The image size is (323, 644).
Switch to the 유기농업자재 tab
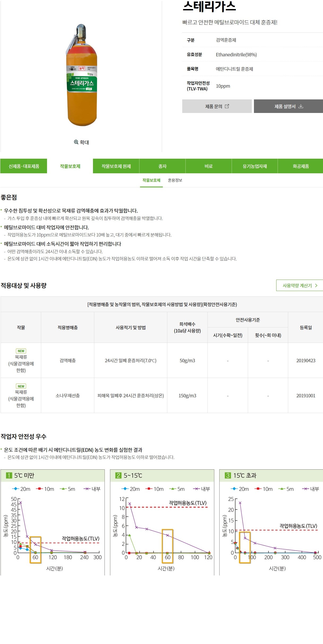pos(255,166)
